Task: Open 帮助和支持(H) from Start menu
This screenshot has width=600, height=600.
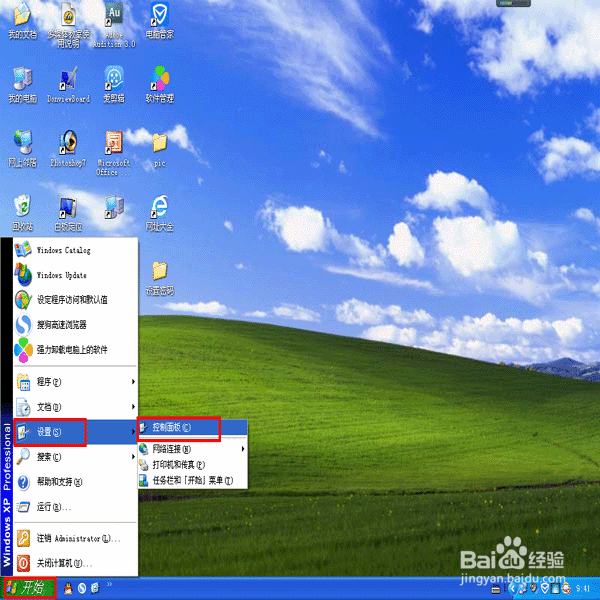Action: coord(75,482)
